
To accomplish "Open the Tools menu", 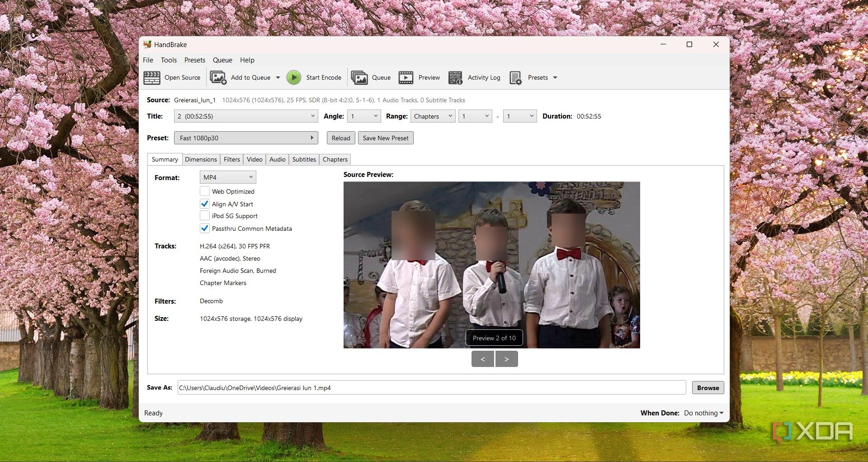I will pyautogui.click(x=169, y=60).
